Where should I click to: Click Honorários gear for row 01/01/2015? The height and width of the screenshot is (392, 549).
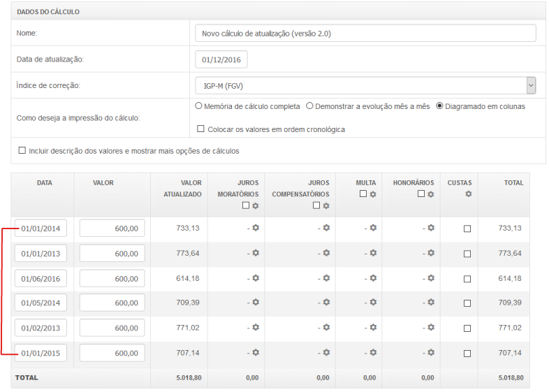431,352
